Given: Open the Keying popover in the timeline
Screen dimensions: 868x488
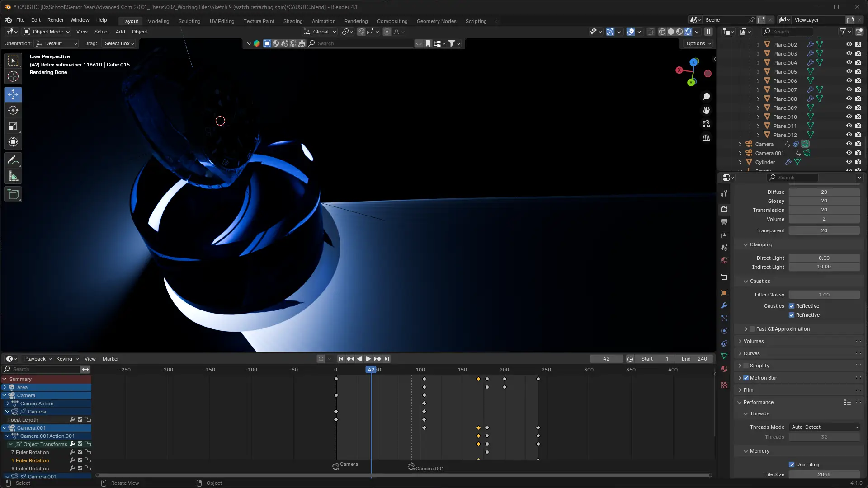Looking at the screenshot, I should pos(67,359).
